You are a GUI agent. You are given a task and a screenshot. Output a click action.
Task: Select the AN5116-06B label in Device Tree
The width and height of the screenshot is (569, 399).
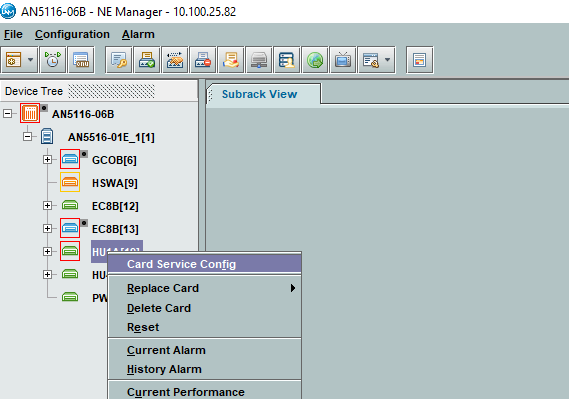click(x=83, y=114)
